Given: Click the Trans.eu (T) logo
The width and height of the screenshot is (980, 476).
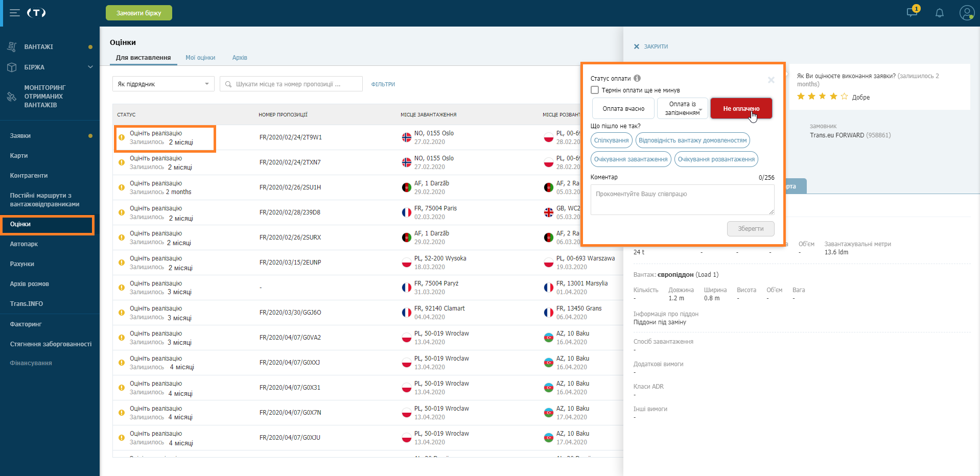Looking at the screenshot, I should pyautogui.click(x=36, y=13).
